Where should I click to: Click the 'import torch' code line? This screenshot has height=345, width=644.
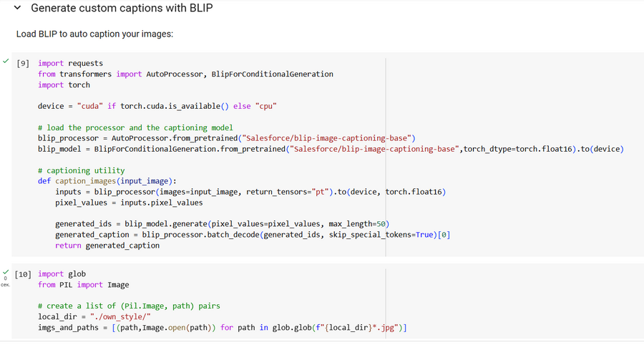point(64,85)
